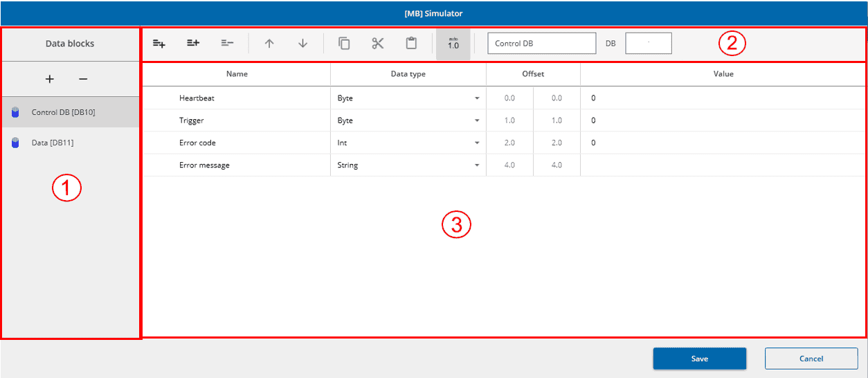Cut the row using scissors icon
Screen dimensions: 868x378
click(x=377, y=43)
